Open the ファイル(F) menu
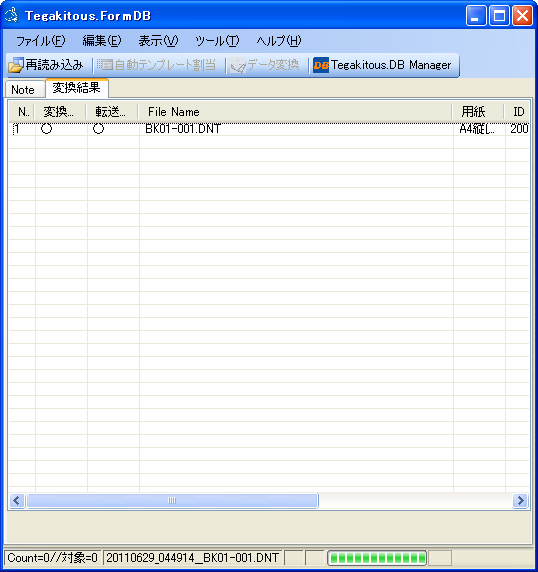This screenshot has width=538, height=572. coord(40,40)
